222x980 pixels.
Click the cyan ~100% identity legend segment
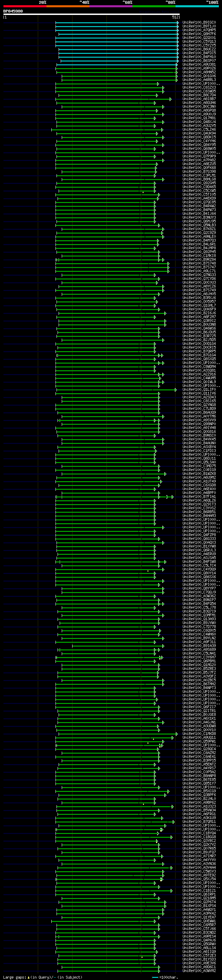[197, 7]
